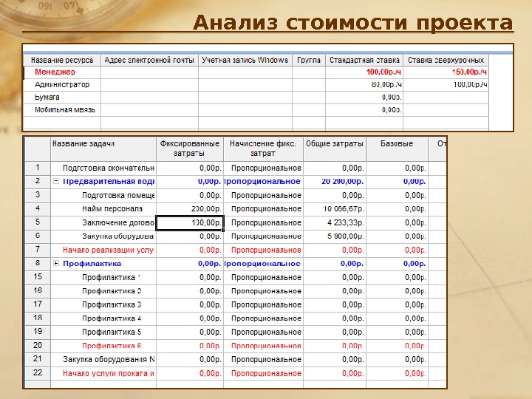Select the Профилактика 2 task
The height and width of the screenshot is (399, 532).
(x=112, y=291)
